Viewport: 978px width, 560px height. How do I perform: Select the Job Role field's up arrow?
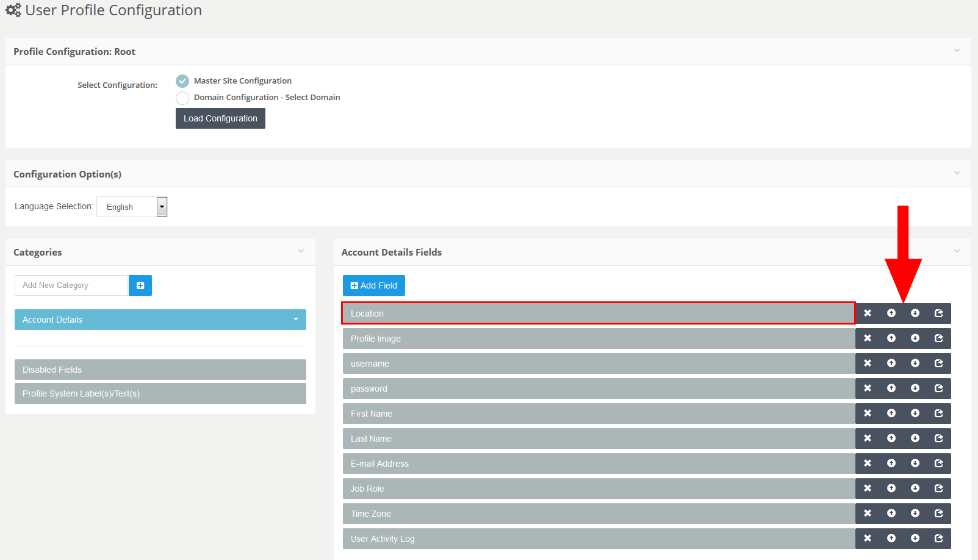tap(891, 488)
